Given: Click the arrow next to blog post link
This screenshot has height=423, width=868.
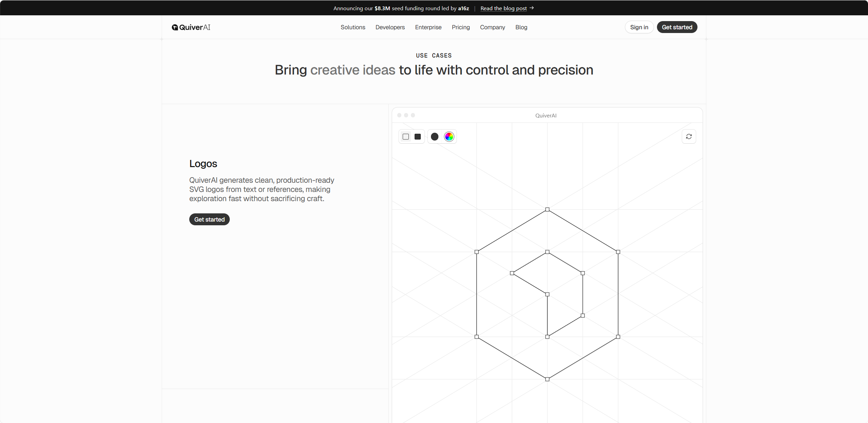Looking at the screenshot, I should [x=532, y=8].
